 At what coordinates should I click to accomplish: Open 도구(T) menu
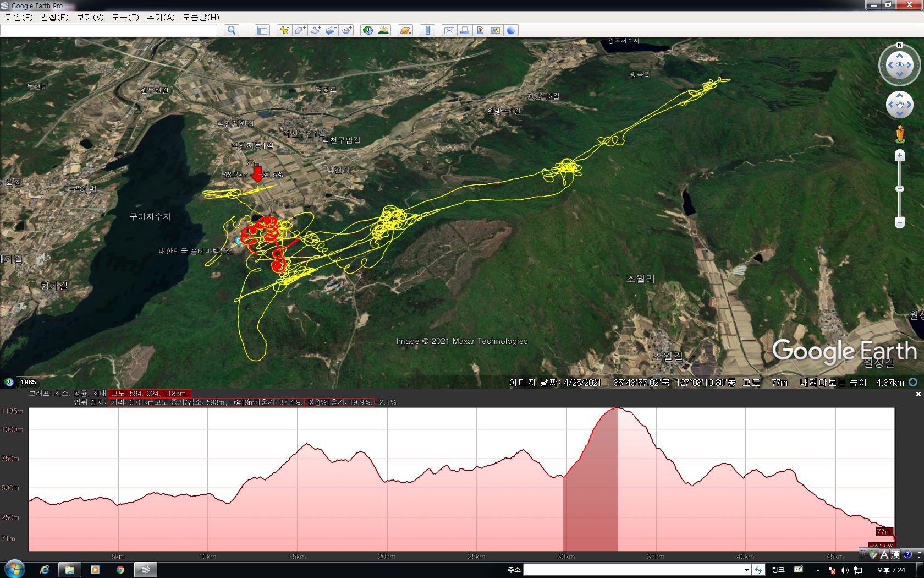tap(125, 17)
